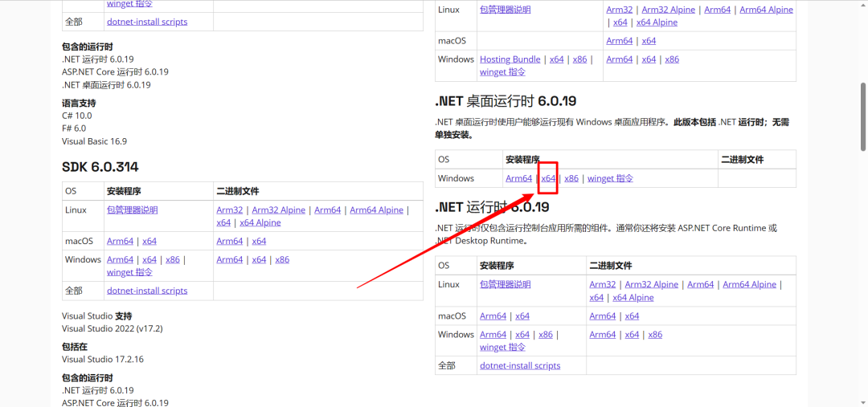Open the Hosting Bundle link
868x407 pixels.
tap(510, 59)
